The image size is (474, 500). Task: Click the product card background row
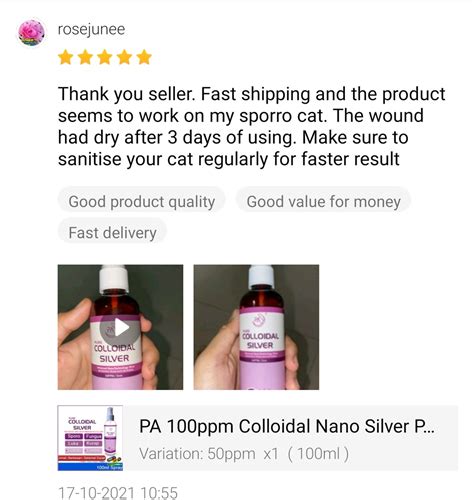pos(258,438)
